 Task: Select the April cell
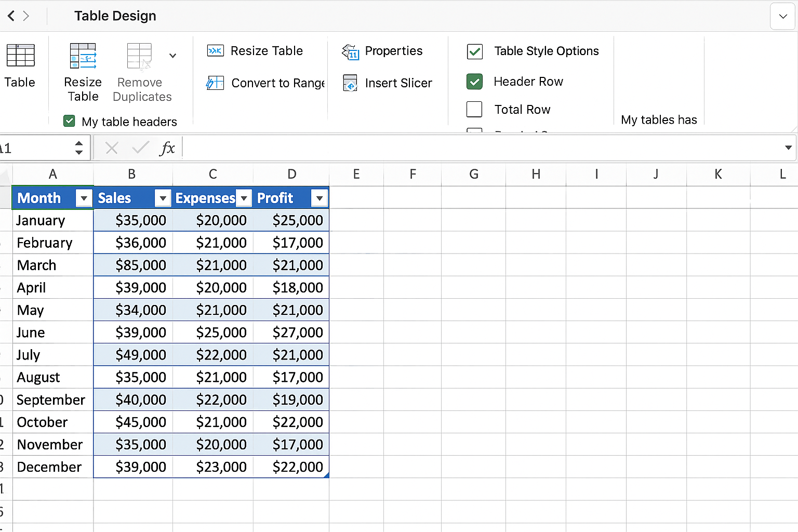[x=53, y=287]
